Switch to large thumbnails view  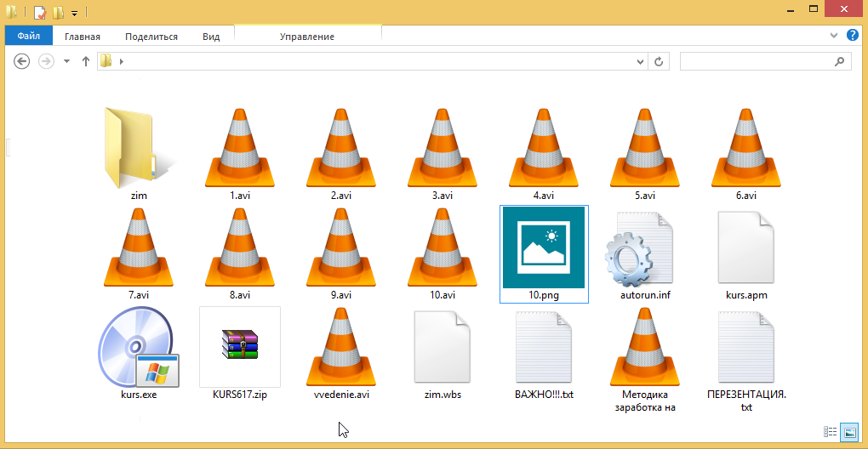[x=848, y=433]
